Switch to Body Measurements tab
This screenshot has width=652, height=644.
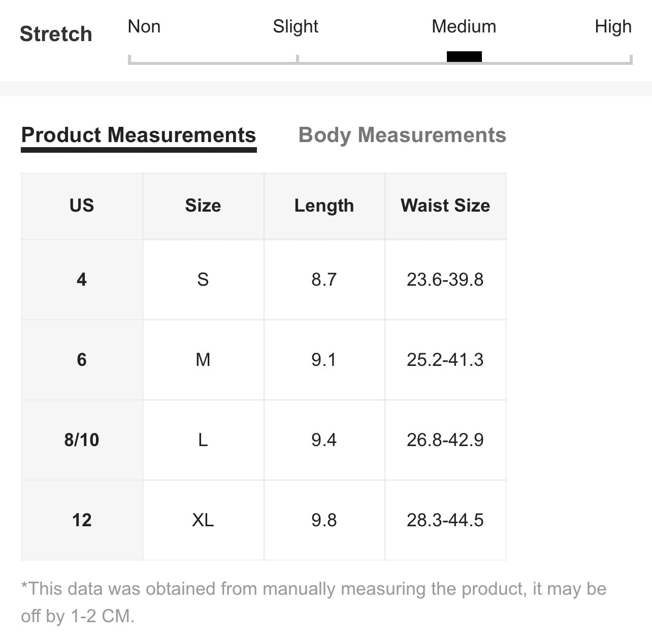[x=402, y=135]
